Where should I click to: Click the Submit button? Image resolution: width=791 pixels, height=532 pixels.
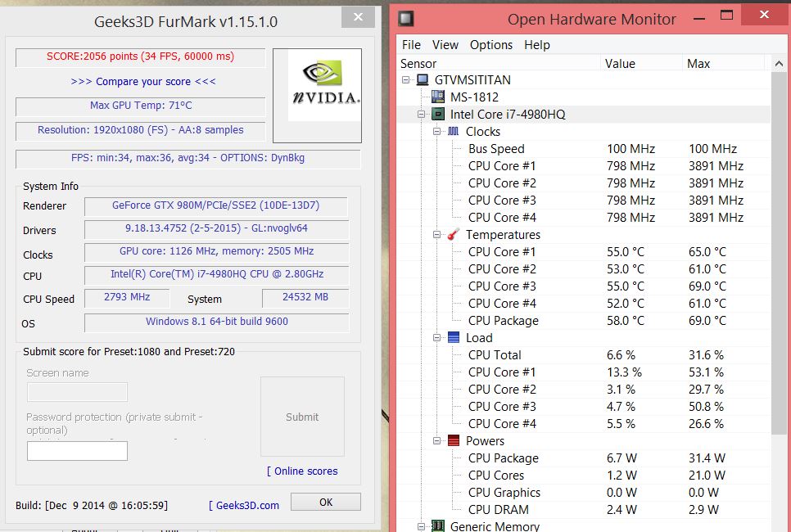[302, 417]
